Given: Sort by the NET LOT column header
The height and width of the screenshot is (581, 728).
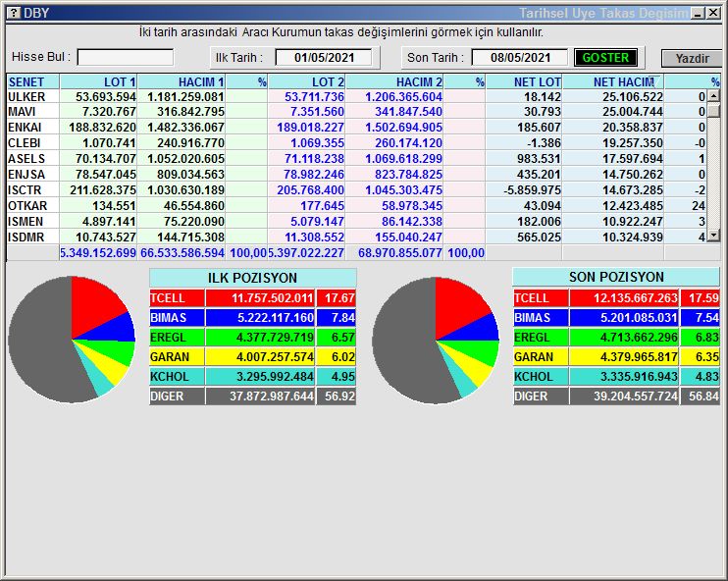Looking at the screenshot, I should coord(524,81).
